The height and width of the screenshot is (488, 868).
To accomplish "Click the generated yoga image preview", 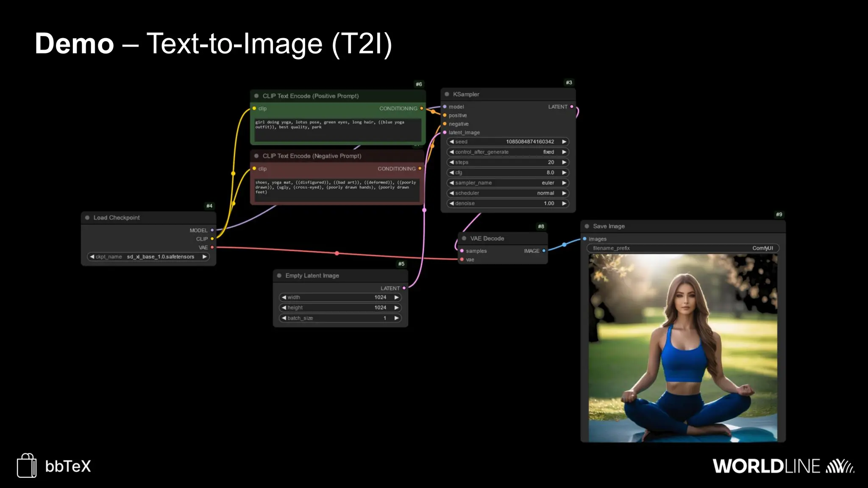I will [683, 348].
